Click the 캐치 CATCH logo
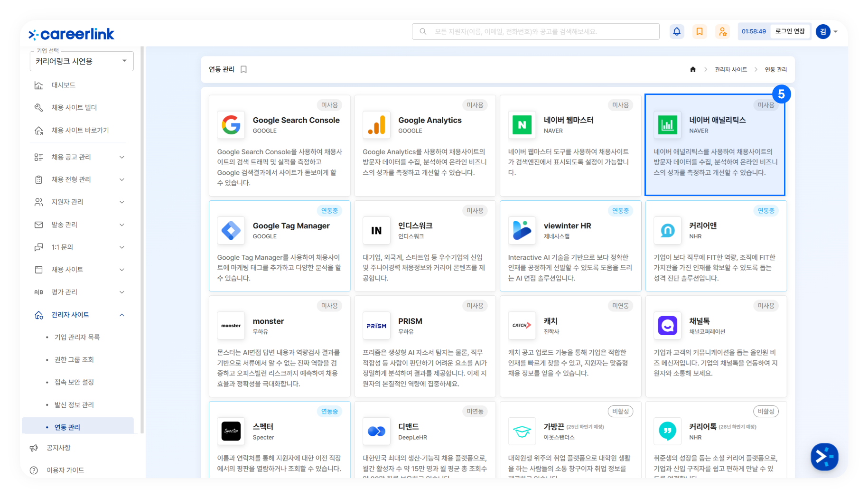 pyautogui.click(x=522, y=326)
